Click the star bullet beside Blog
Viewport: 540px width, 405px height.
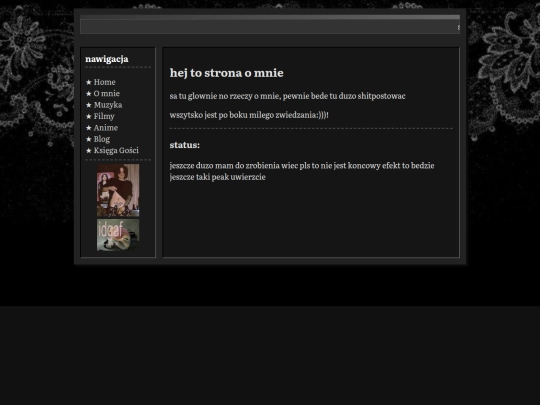pyautogui.click(x=89, y=139)
